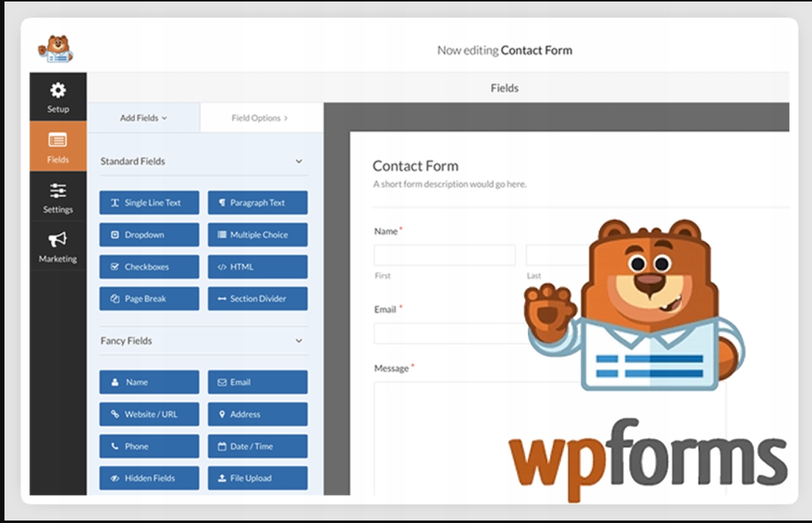812x523 pixels.
Task: Switch to the Add Fields tab
Action: [144, 118]
